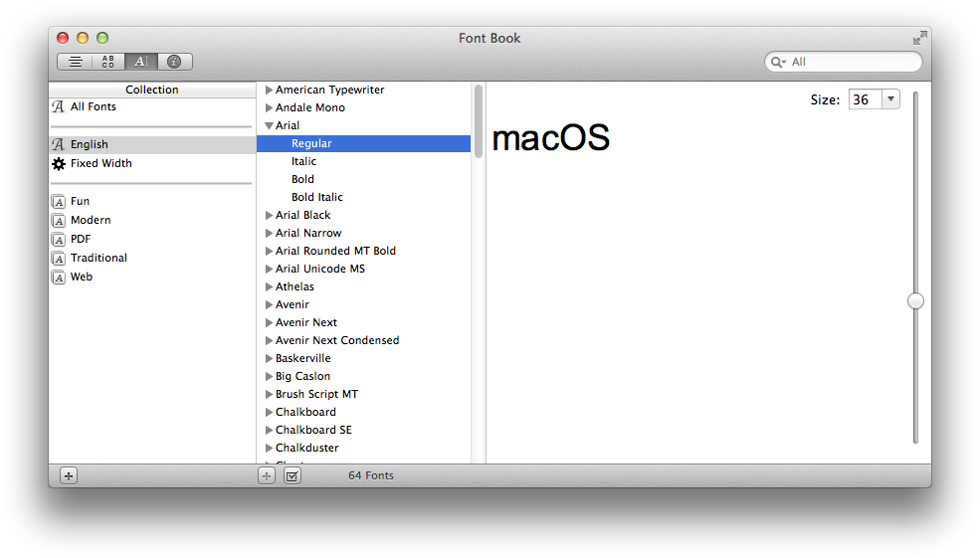This screenshot has height=558, width=980.
Task: Choose Arial Bold Italic typeface
Action: click(x=316, y=197)
